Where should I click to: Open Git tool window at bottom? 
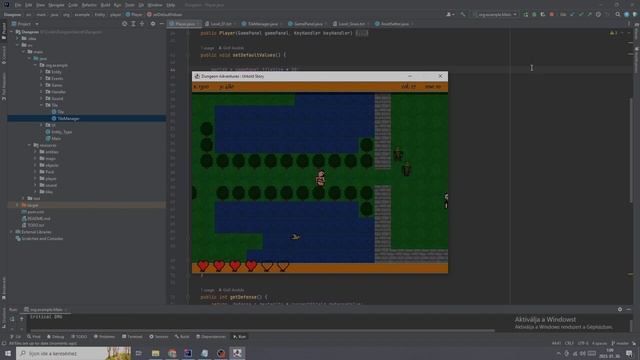click(x=16, y=337)
